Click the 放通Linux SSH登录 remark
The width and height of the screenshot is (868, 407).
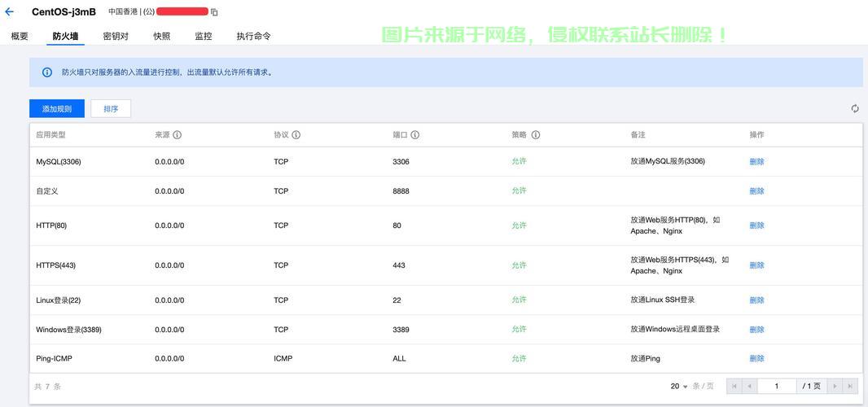pyautogui.click(x=663, y=300)
